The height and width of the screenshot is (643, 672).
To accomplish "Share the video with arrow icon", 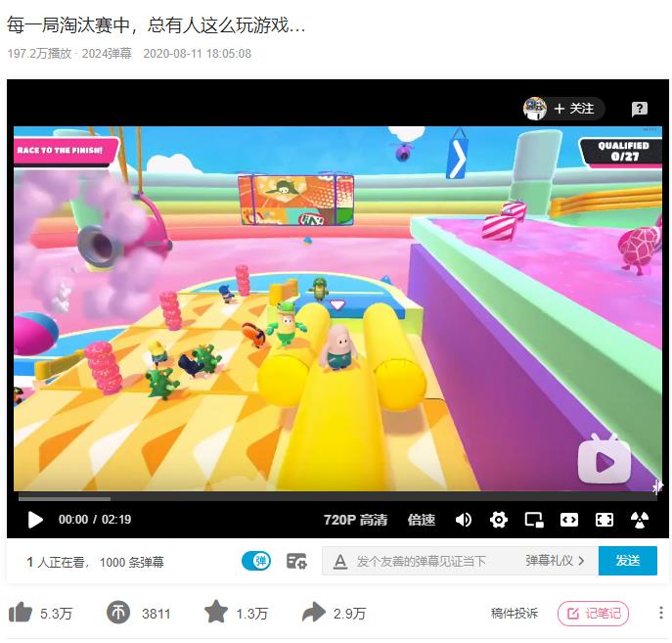I will point(314,612).
